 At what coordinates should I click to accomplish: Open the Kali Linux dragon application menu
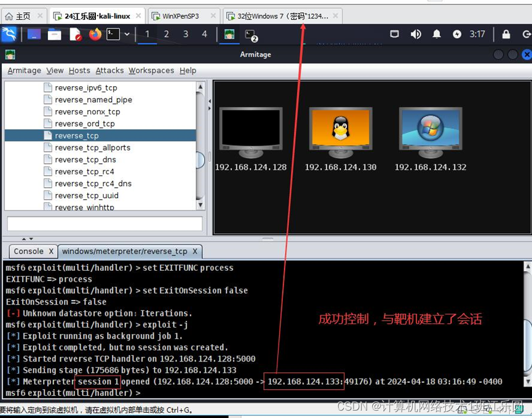tap(9, 34)
